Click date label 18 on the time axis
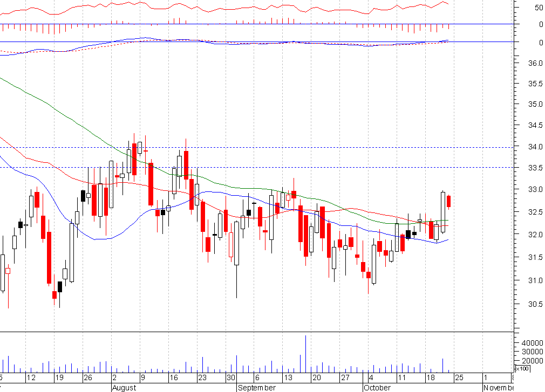Image resolution: width=545 pixels, height=392 pixels. tap(430, 378)
